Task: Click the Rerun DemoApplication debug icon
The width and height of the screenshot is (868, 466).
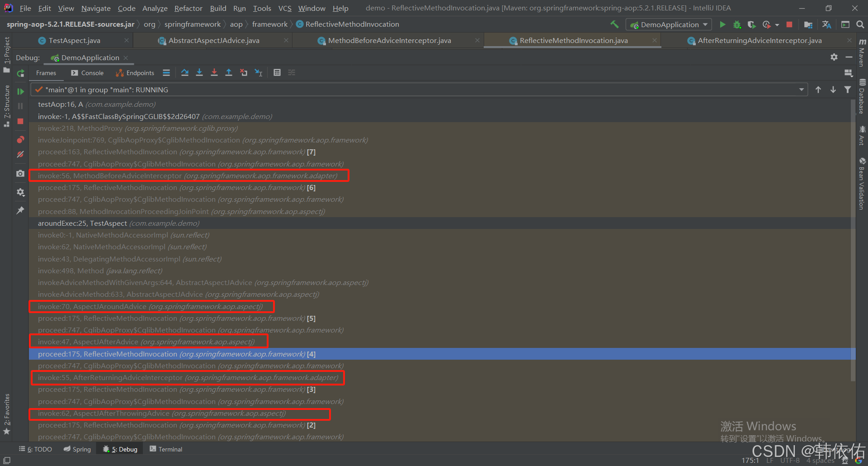Action: click(20, 73)
